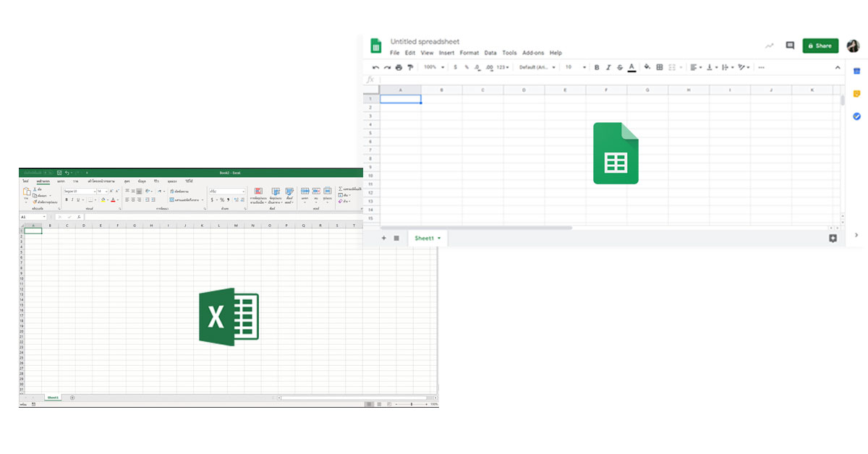Open fill color picker in Google Sheets
Image resolution: width=868 pixels, height=454 pixels.
click(647, 67)
